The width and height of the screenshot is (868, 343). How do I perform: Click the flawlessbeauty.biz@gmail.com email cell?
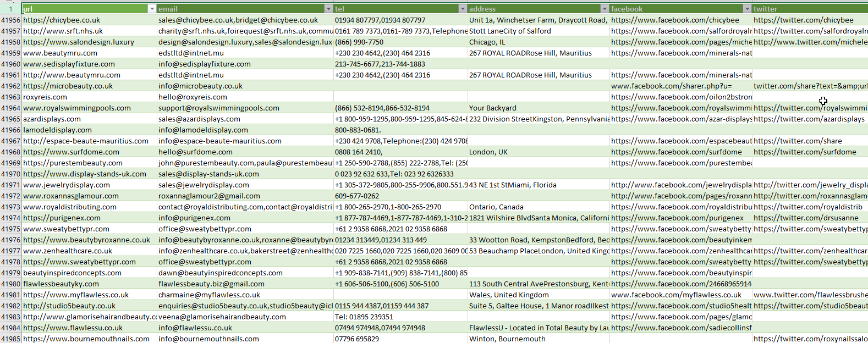pyautogui.click(x=245, y=284)
